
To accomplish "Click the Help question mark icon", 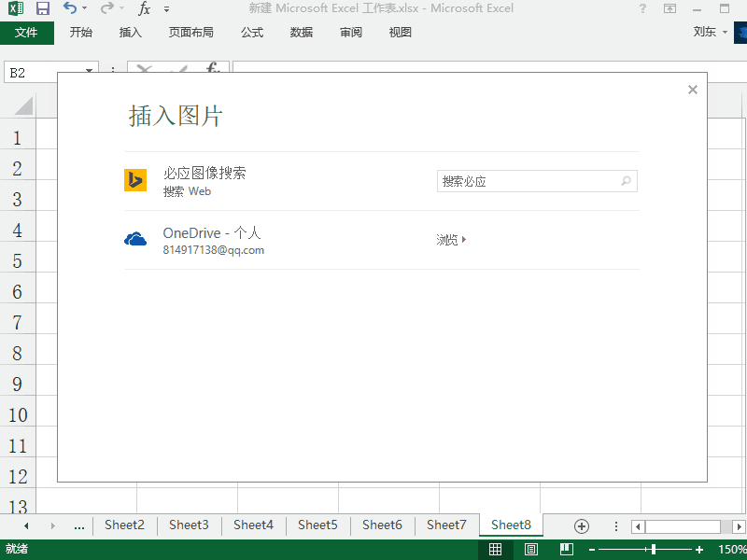I will click(642, 8).
